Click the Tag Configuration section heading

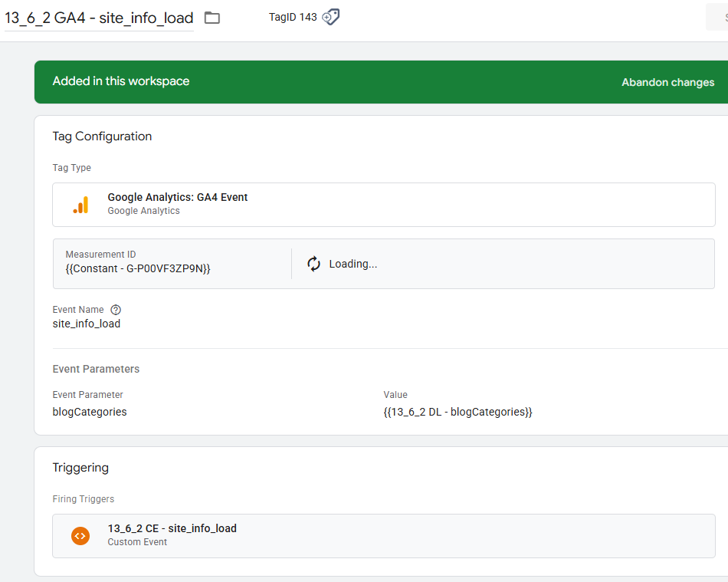click(102, 136)
